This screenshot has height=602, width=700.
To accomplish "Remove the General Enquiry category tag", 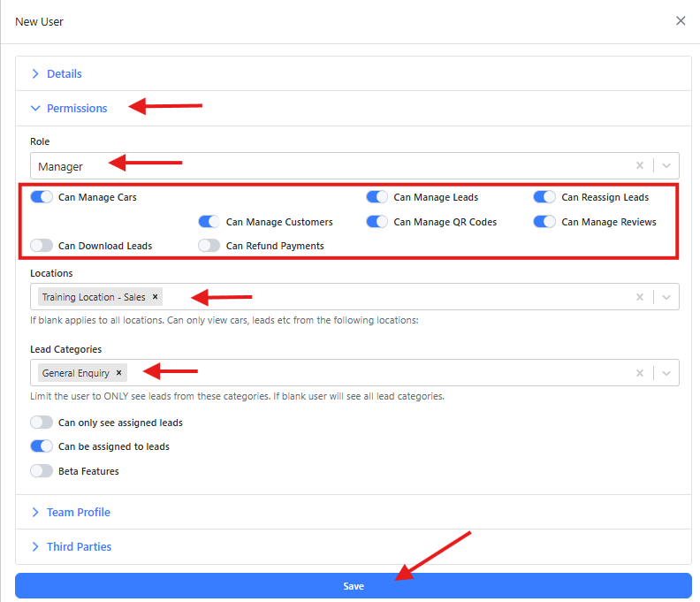I will click(119, 373).
